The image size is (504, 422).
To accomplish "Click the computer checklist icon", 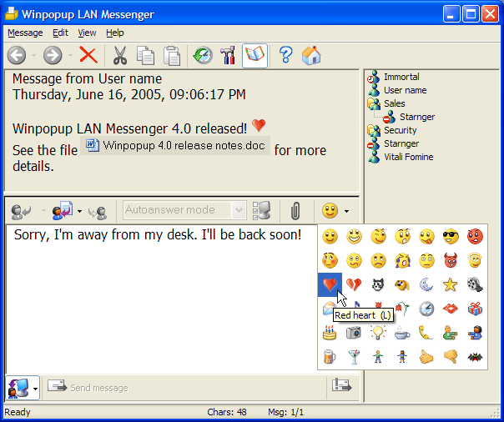I will (261, 211).
